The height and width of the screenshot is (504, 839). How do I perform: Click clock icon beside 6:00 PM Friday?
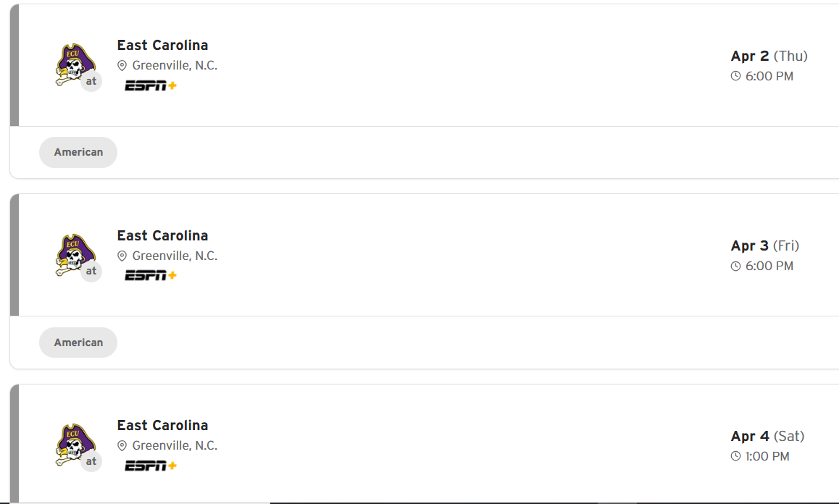point(736,266)
